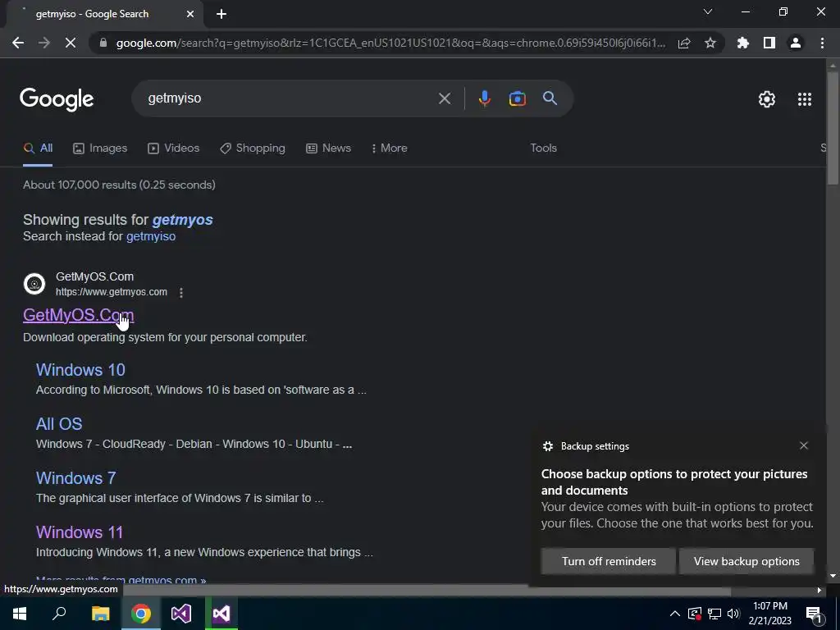Switch to Shopping results tab

click(253, 148)
